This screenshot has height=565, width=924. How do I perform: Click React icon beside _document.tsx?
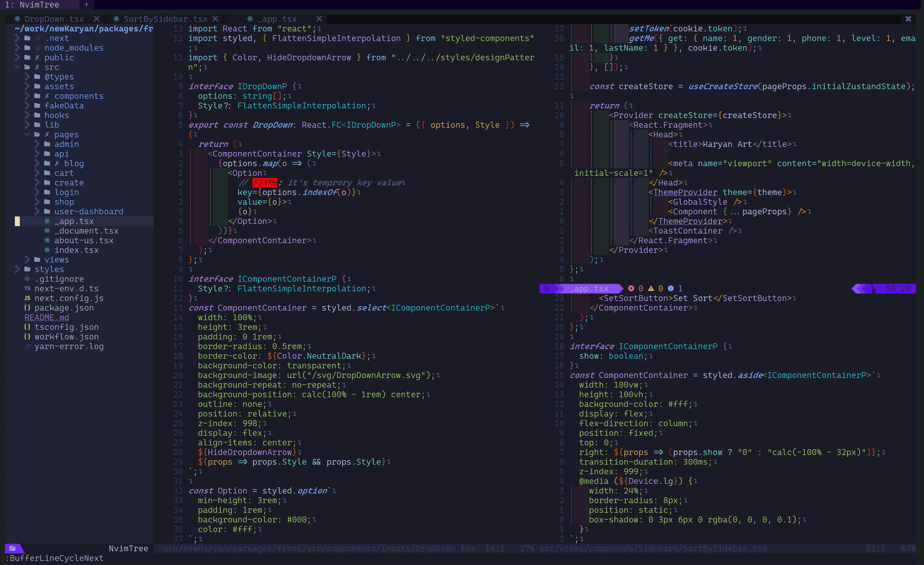47,231
